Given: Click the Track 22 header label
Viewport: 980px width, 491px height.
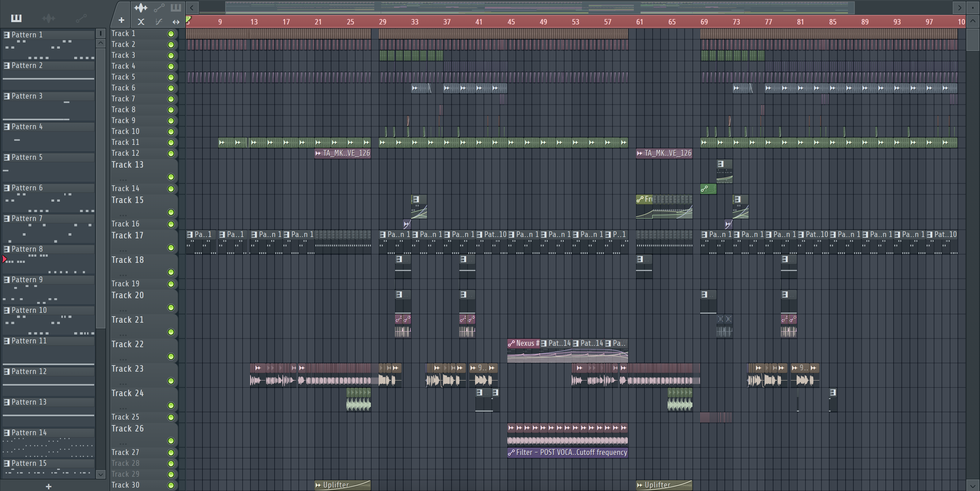Looking at the screenshot, I should coord(128,344).
